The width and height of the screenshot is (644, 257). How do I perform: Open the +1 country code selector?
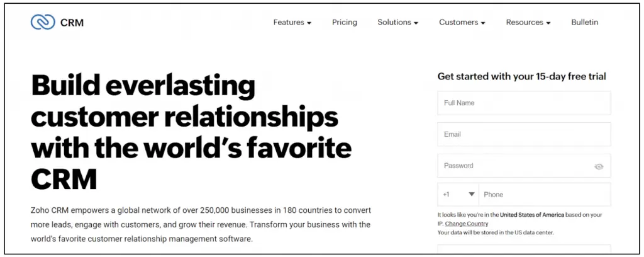[x=458, y=195]
